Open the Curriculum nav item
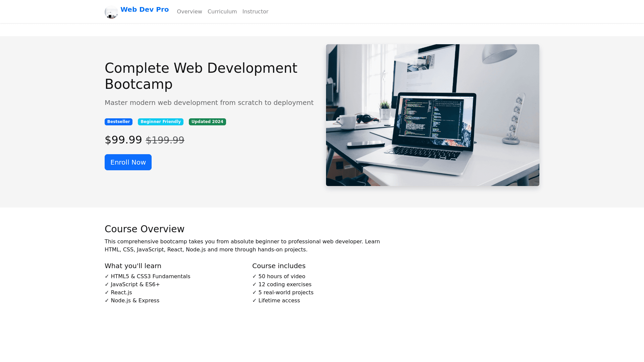Screen dimensions: 644x362 coord(222,12)
